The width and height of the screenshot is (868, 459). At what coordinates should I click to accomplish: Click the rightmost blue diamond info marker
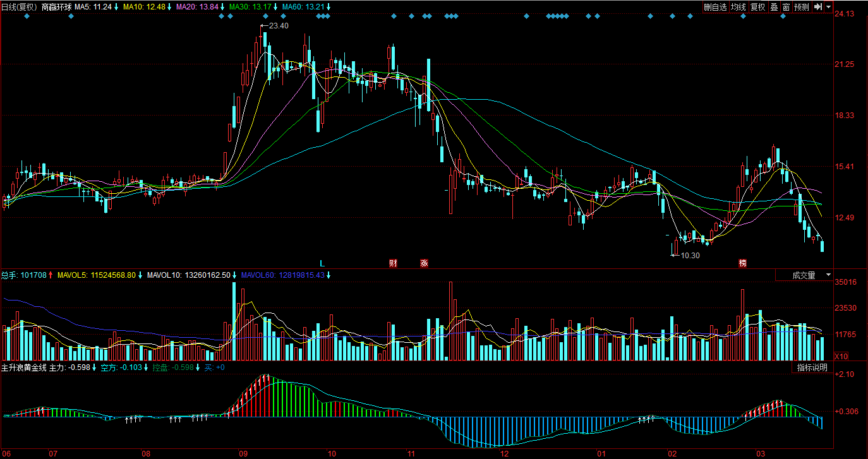783,16
